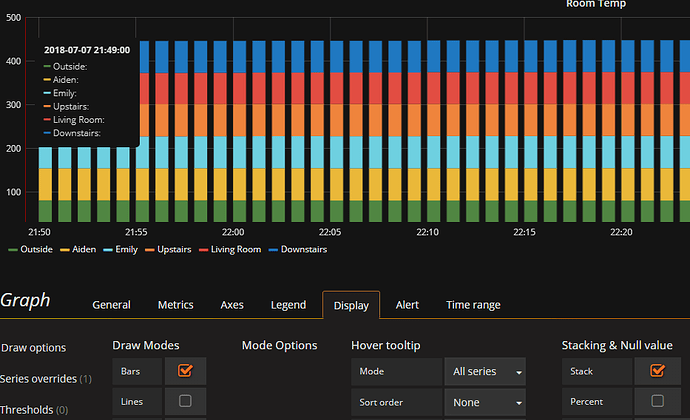Select the Series overrides section

pos(46,379)
